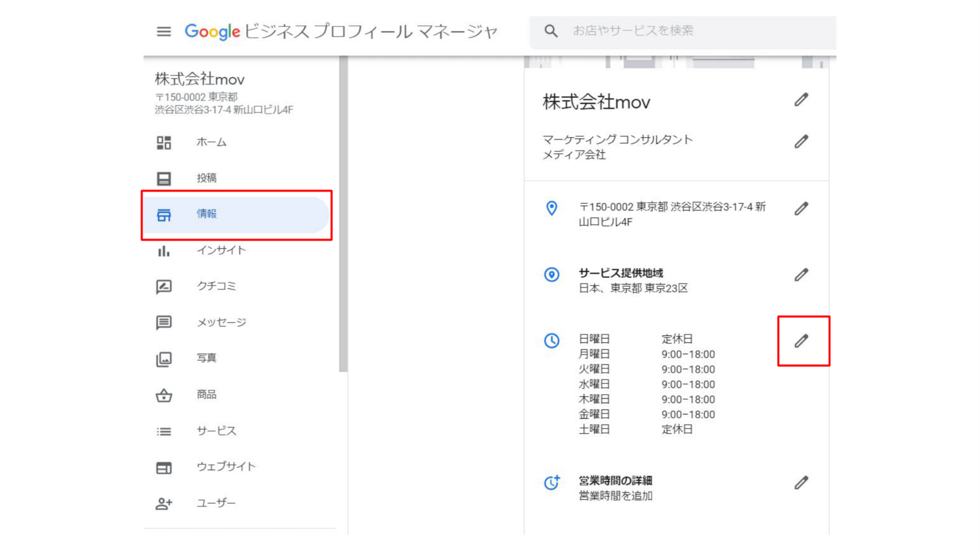This screenshot has width=980, height=551.
Task: Click the 写真 photo library icon
Action: tap(164, 359)
